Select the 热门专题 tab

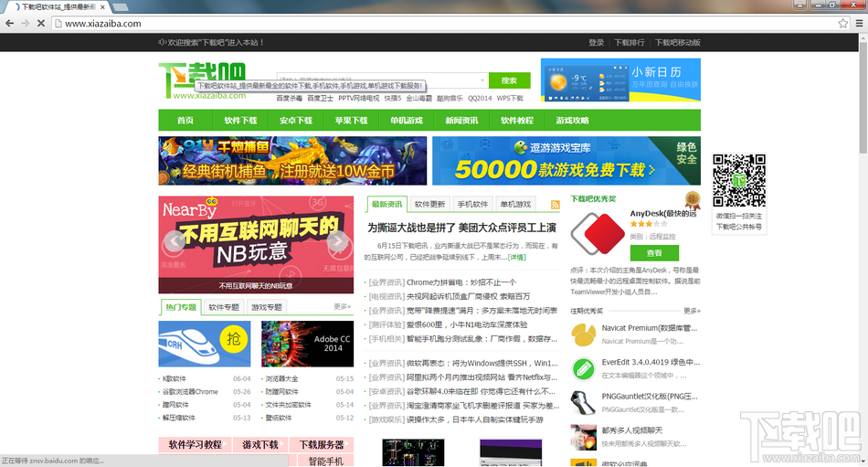[x=181, y=307]
